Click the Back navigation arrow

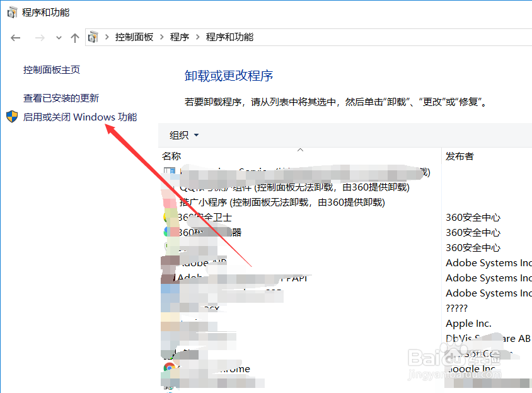click(x=16, y=38)
